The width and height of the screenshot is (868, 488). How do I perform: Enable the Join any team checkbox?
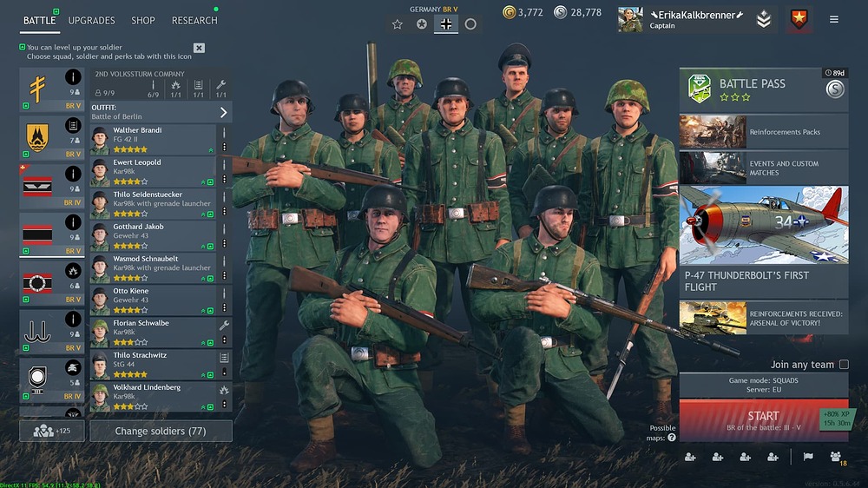tap(844, 365)
